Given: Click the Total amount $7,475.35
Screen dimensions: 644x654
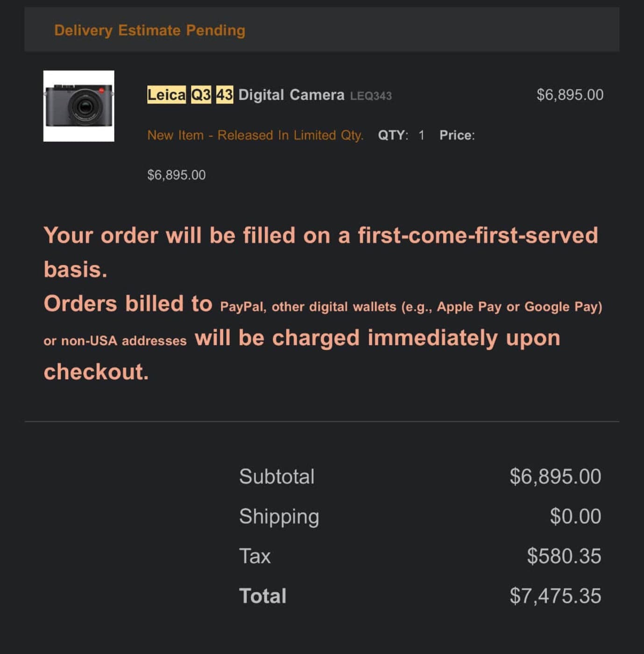Looking at the screenshot, I should [x=555, y=597].
